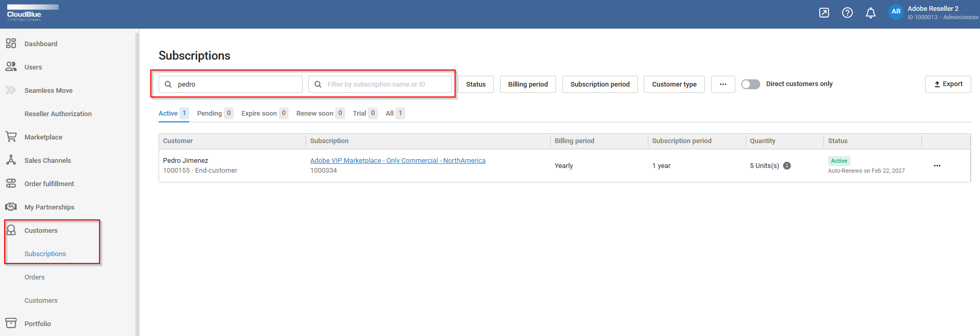Click the Export button

pyautogui.click(x=948, y=84)
